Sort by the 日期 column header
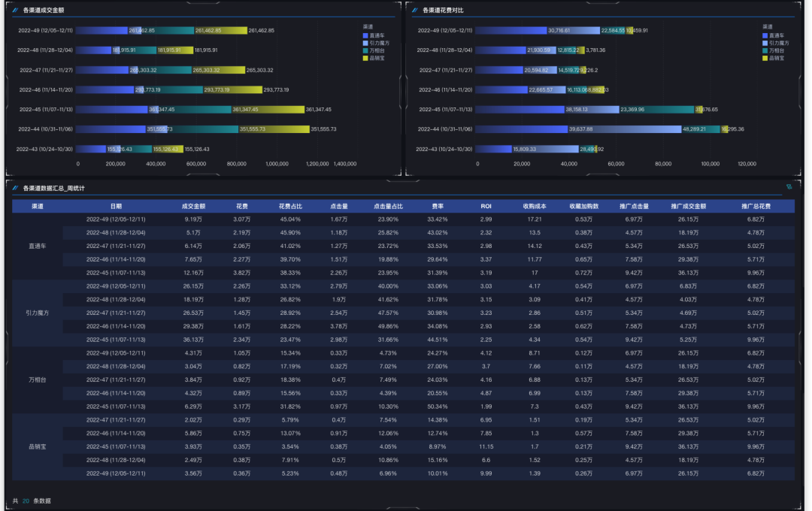This screenshot has height=511, width=812. [x=116, y=206]
